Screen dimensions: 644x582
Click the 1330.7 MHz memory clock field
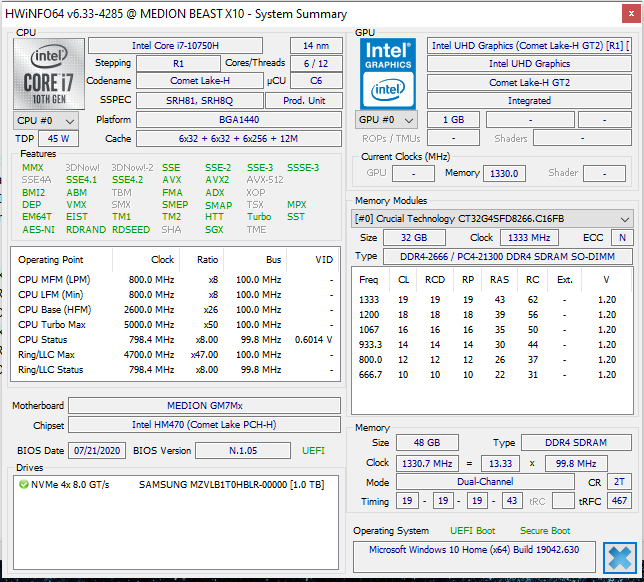pyautogui.click(x=427, y=463)
